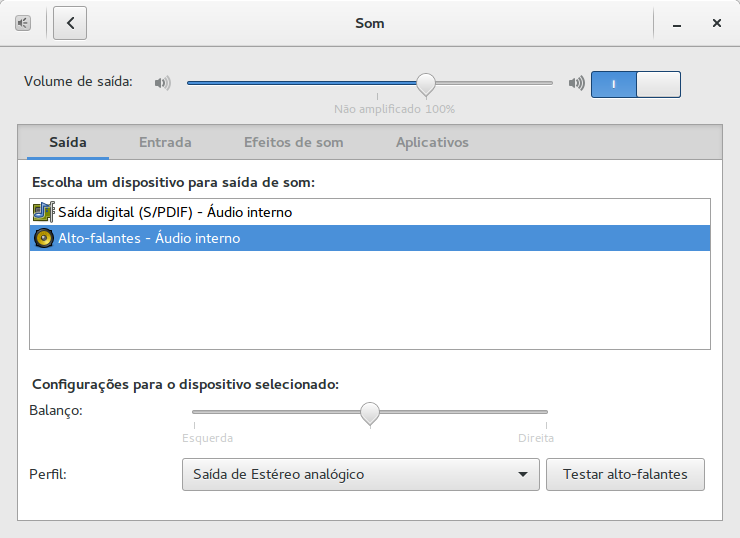Click the sound app icon in titlebar
740x538 pixels.
[x=23, y=23]
